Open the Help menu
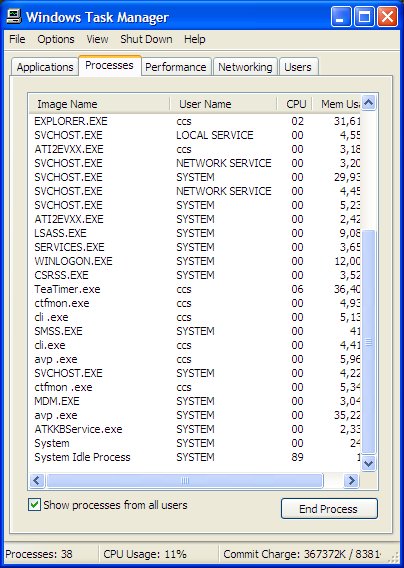The height and width of the screenshot is (568, 404). [x=195, y=39]
